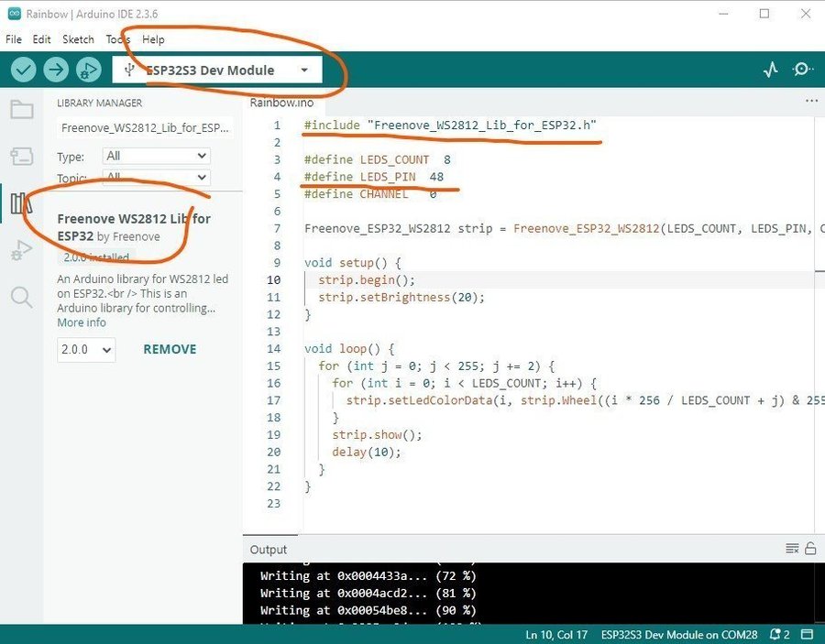
Task: Click 'void loop() {' code line
Action: pyautogui.click(x=349, y=348)
